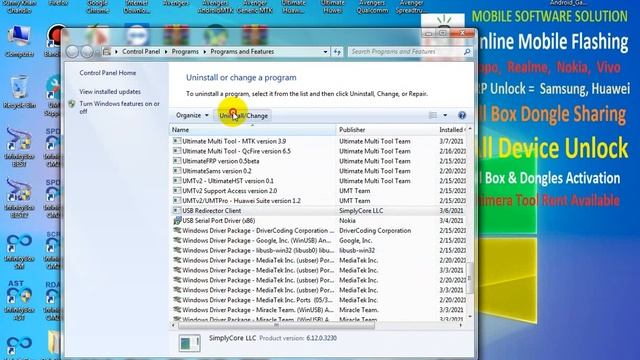Screen dimensions: 640x360
Task: Sort the list by the Installed On header
Action: pyautogui.click(x=451, y=130)
